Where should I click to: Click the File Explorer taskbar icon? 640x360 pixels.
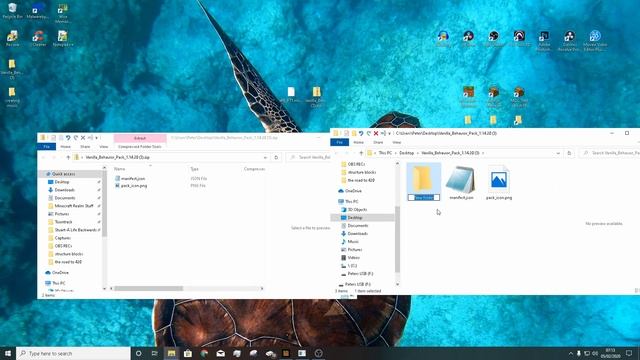171,353
